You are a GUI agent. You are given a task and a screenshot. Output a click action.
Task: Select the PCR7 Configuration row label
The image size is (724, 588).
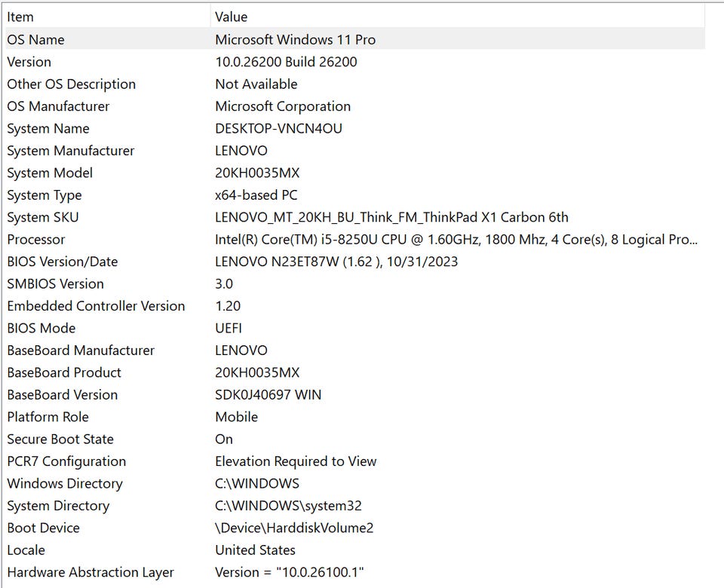pos(66,461)
